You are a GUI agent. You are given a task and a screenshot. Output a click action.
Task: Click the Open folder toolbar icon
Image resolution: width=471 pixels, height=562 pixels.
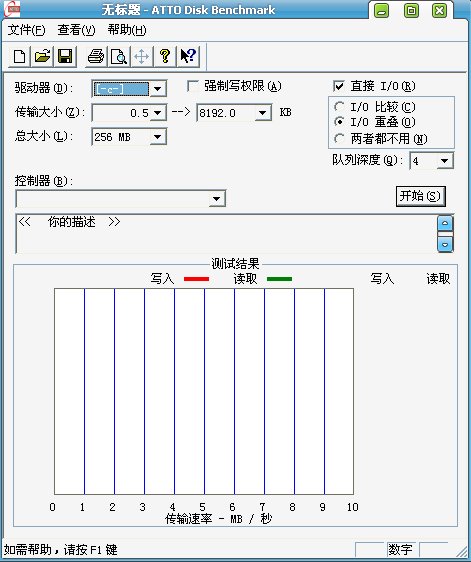click(x=42, y=56)
